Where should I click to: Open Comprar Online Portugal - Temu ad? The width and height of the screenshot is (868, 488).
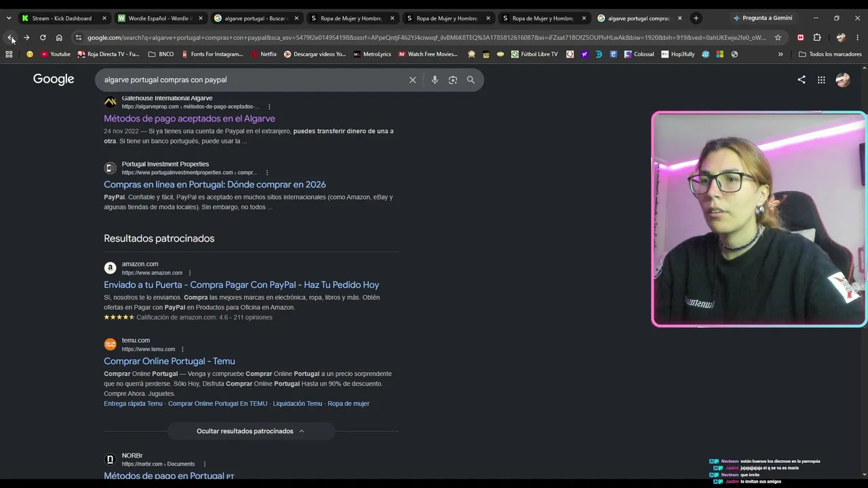170,361
